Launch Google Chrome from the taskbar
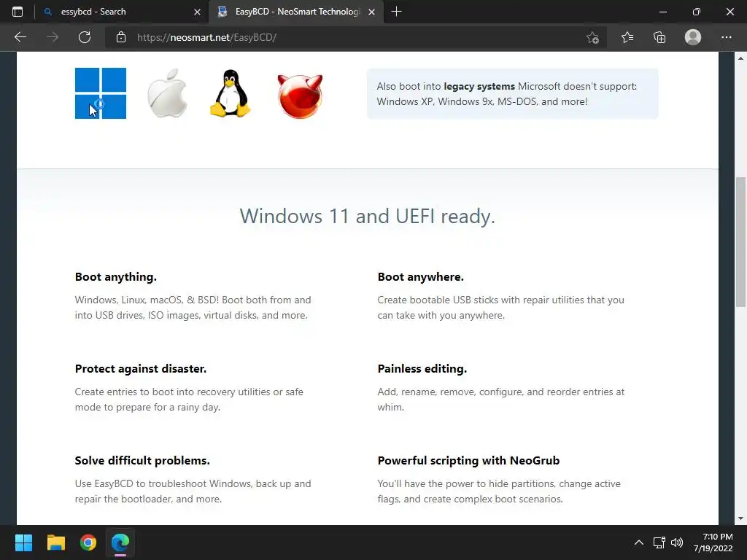The width and height of the screenshot is (747, 560). coord(88,542)
